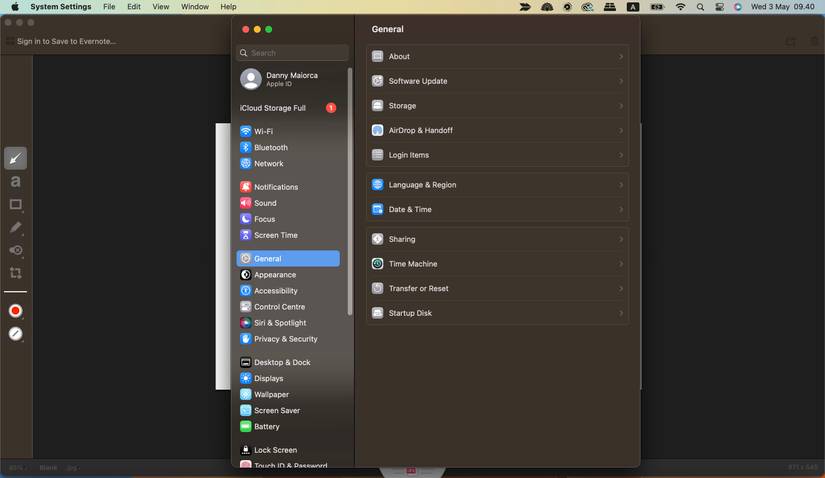Click Sign in to Save to Evernote
This screenshot has height=478, width=825.
[x=66, y=41]
